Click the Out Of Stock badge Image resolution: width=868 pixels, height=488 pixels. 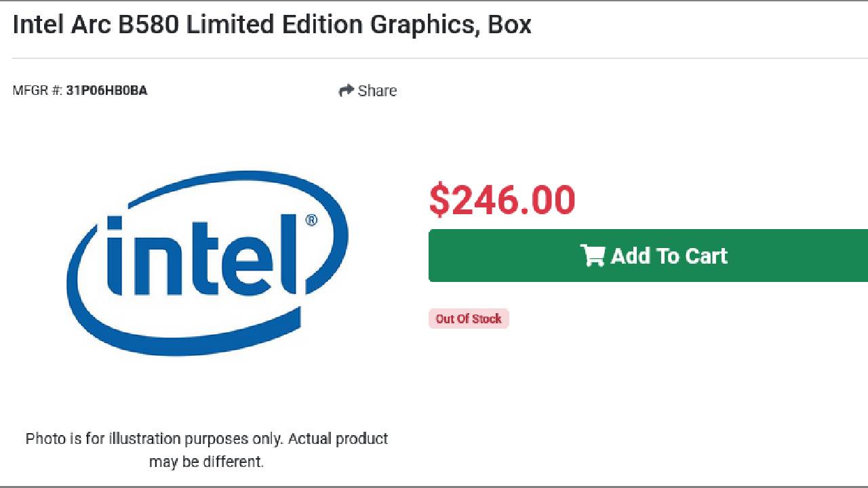click(x=469, y=319)
